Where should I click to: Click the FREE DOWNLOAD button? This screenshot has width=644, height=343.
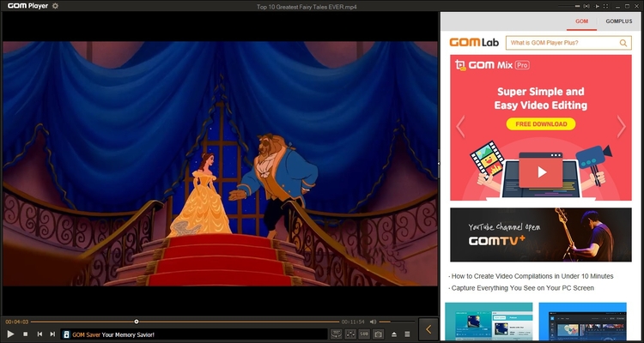(x=541, y=123)
